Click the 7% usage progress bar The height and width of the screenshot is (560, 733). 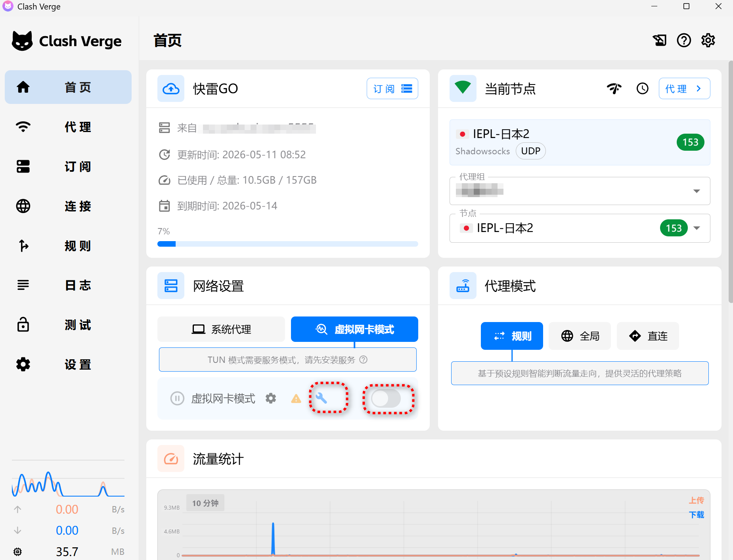[x=288, y=244]
